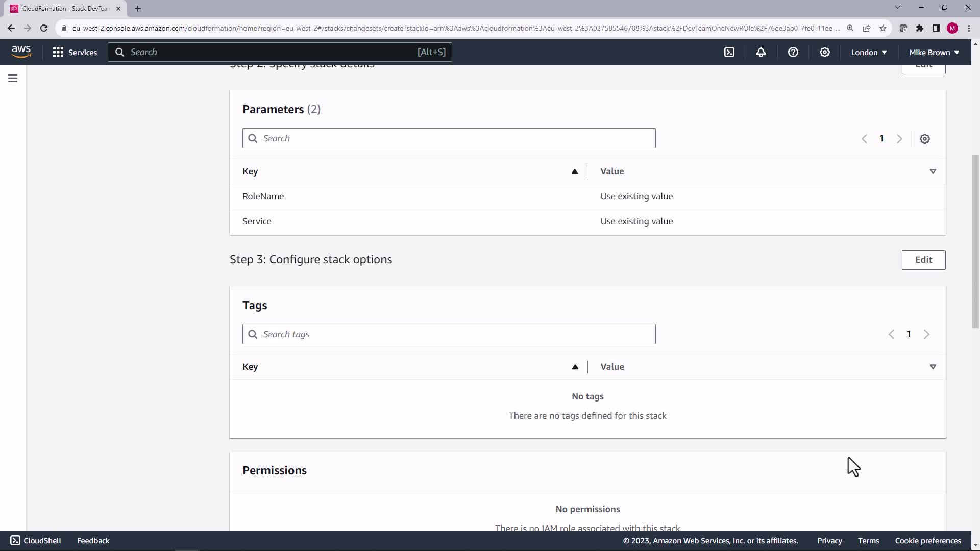Open the help question mark icon
The image size is (980, 551).
[x=793, y=52]
